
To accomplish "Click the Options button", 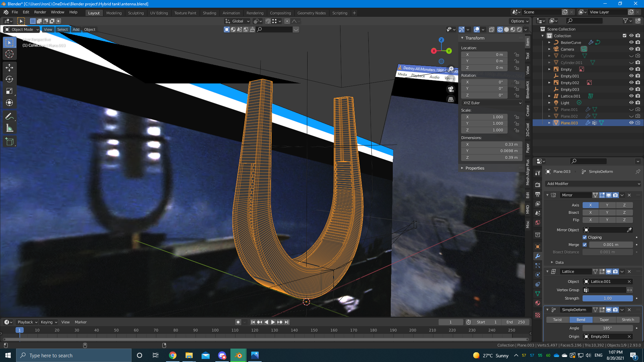I will 520,21.
